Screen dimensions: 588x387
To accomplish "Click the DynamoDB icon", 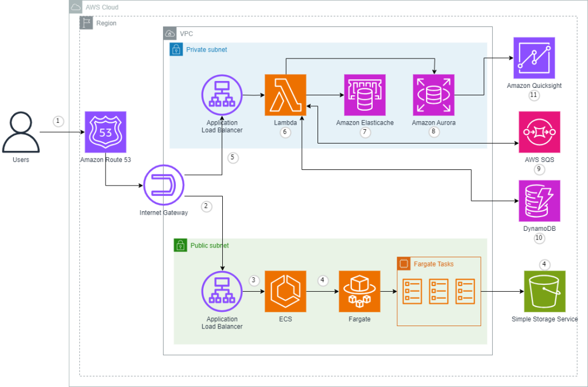I will pos(539,201).
